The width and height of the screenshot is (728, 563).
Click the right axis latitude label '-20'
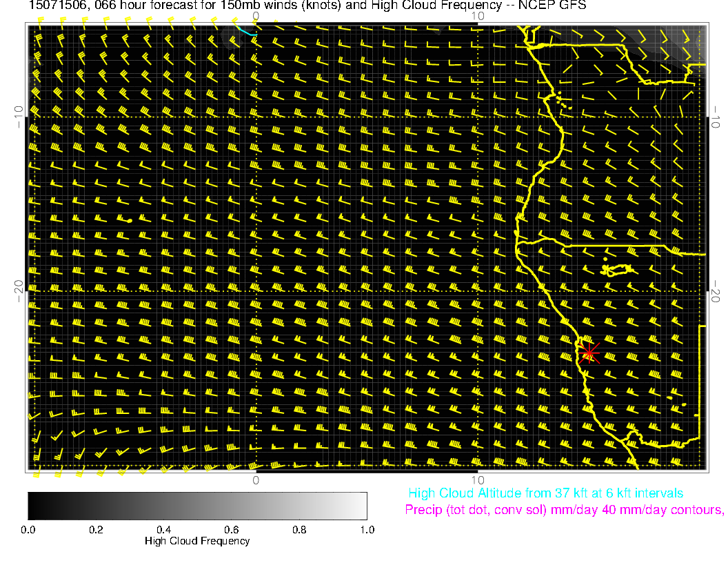coord(717,291)
